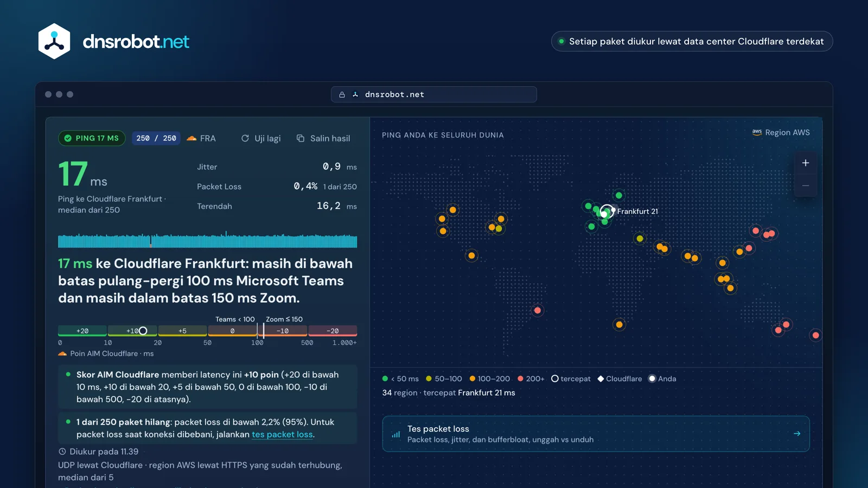Click the dnsrobot.net address bar
The image size is (868, 488).
434,94
